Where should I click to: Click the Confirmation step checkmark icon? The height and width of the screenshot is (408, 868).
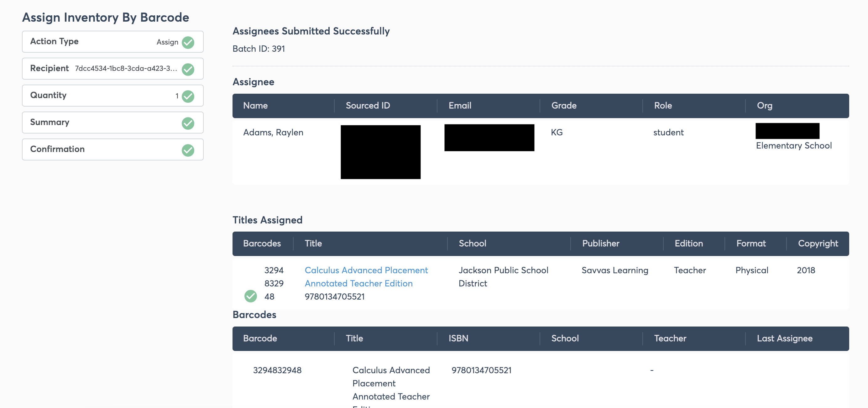pyautogui.click(x=188, y=150)
